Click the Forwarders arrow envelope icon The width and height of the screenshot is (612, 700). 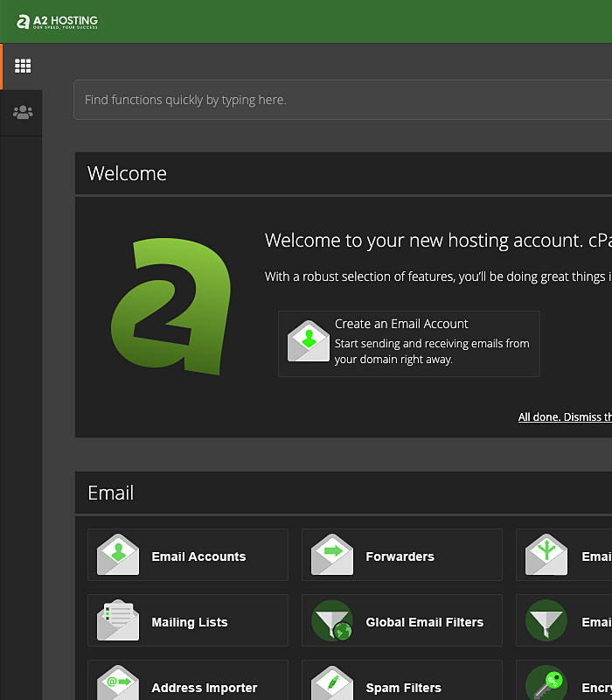click(x=332, y=555)
